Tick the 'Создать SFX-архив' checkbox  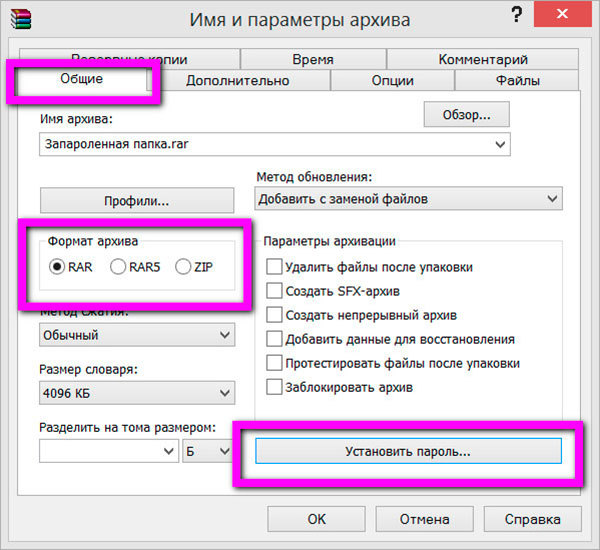coord(274,291)
